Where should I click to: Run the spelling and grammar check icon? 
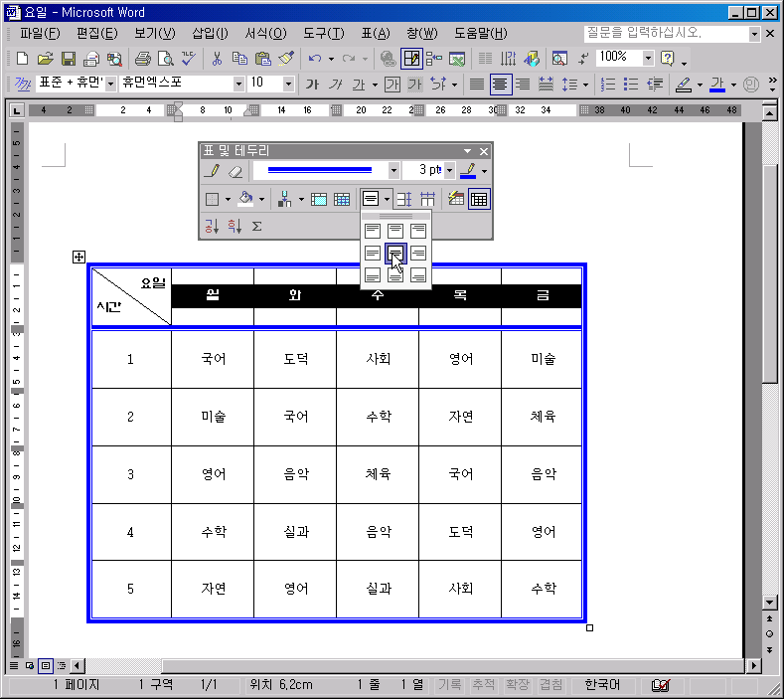[189, 59]
